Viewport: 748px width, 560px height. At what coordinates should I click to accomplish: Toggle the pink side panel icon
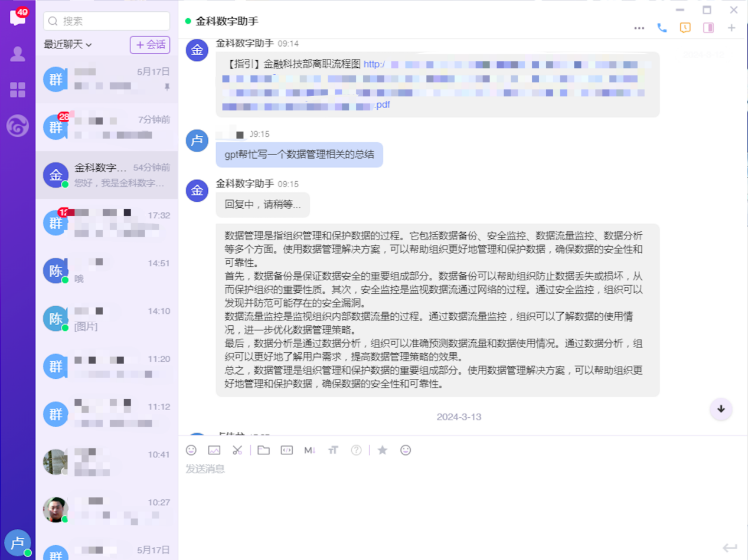pos(708,28)
